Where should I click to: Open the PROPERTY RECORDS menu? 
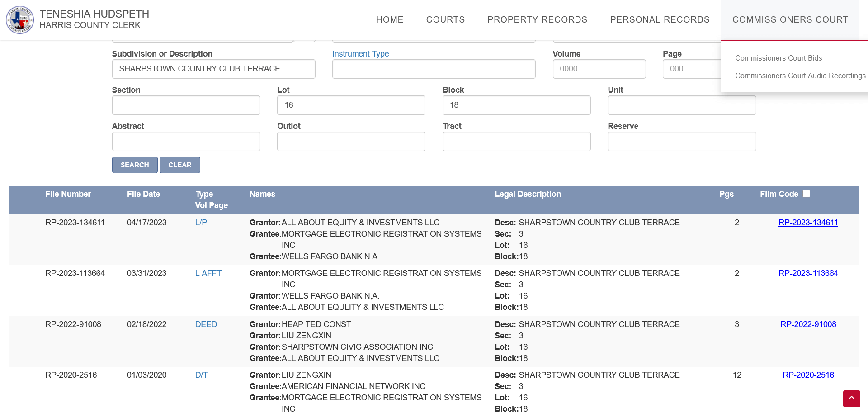(537, 19)
